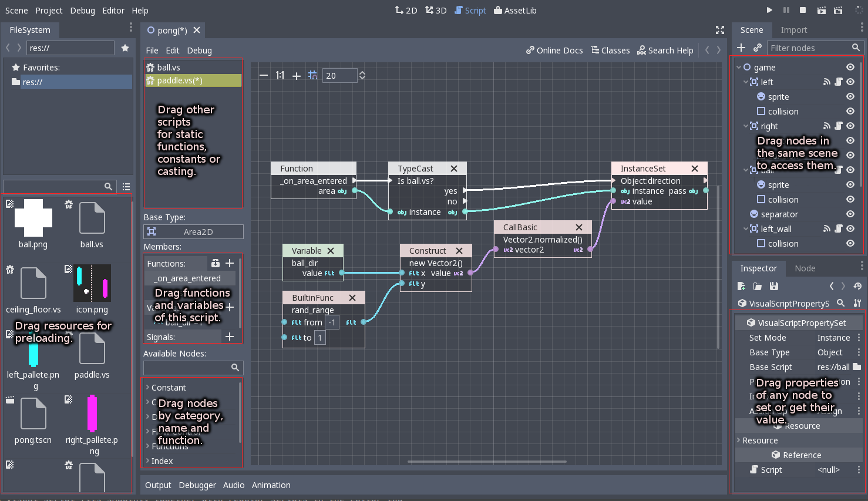Open the Classes reference icon

(595, 50)
